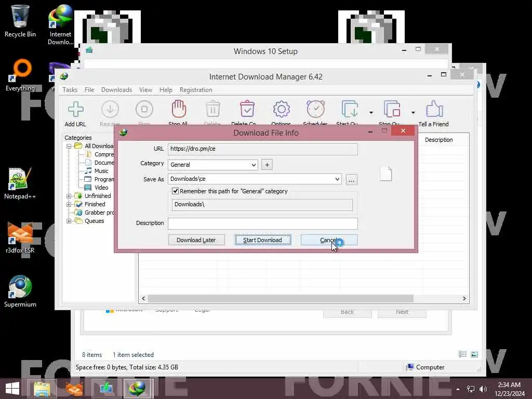Click the horizontal scrollbar thumb in download list

(281, 299)
